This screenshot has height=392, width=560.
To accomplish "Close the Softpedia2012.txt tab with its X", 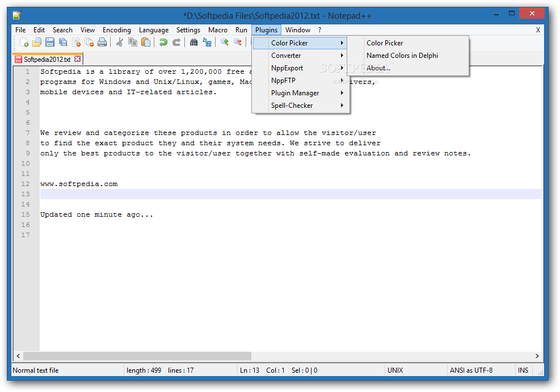I will (x=78, y=59).
